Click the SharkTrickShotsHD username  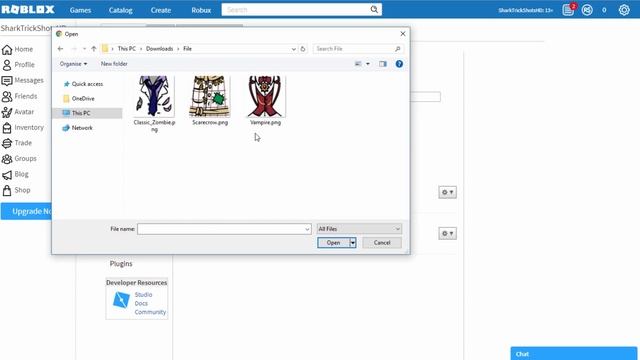pos(525,10)
